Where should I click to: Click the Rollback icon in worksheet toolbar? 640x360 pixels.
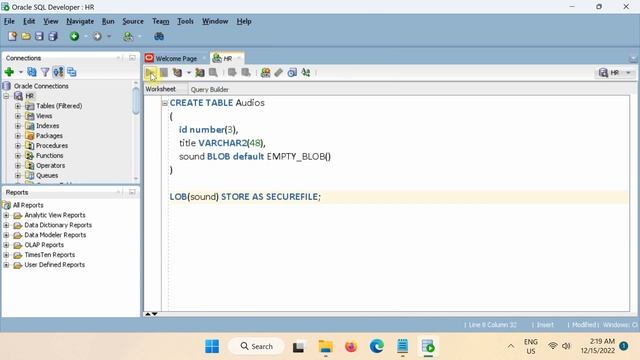point(245,73)
